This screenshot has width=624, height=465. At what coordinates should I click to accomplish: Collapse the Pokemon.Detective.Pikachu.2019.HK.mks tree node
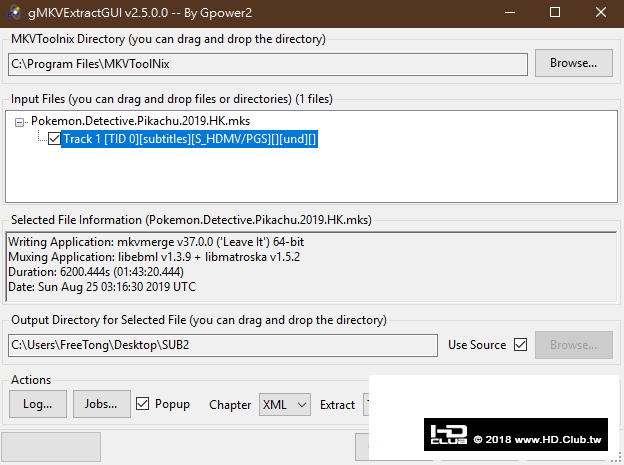click(x=19, y=122)
